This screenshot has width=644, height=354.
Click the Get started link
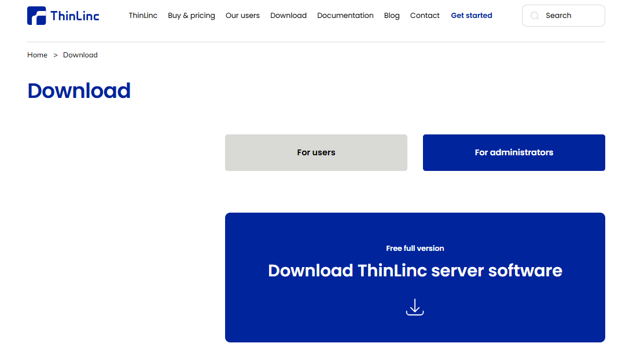472,16
